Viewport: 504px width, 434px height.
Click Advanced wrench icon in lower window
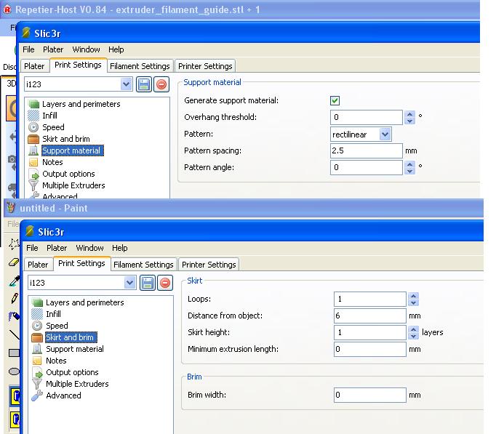37,395
